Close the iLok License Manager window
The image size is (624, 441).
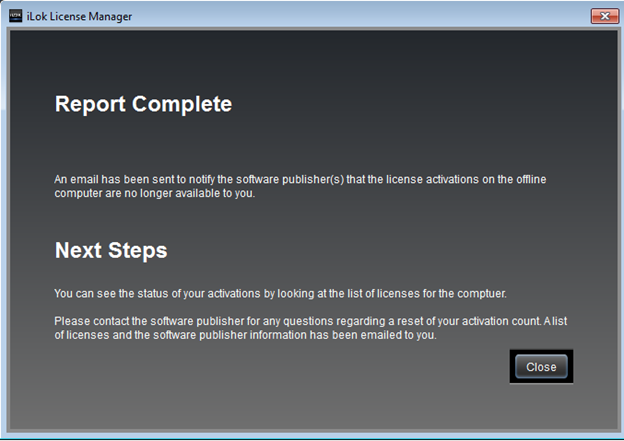[x=604, y=16]
